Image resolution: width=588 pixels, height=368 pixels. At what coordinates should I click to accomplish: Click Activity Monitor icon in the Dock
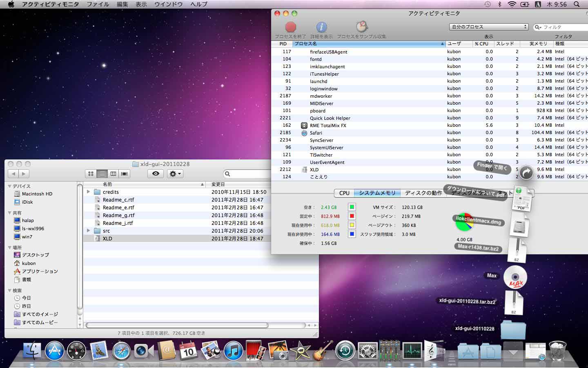click(x=412, y=351)
